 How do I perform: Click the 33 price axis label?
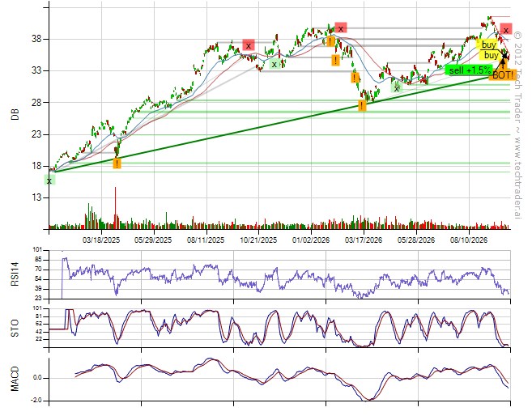(37, 70)
